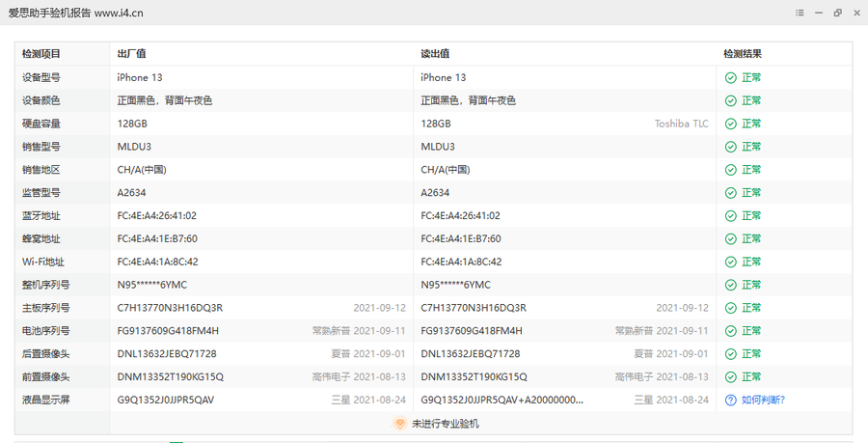Click the 监管型号 row label
Screen dimensions: 868x443
41,193
